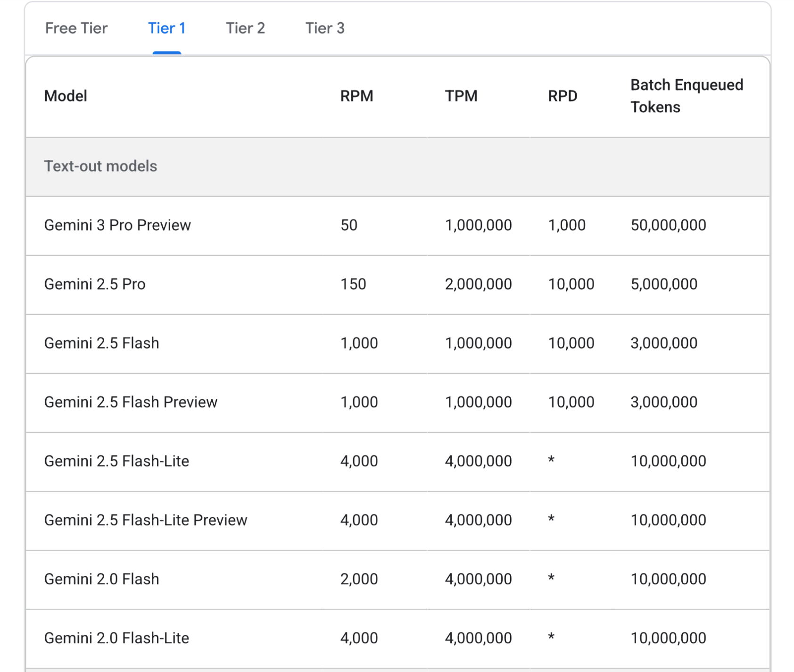
Task: Select the Gemini 2.0 Flash-Lite model name
Action: pos(116,638)
